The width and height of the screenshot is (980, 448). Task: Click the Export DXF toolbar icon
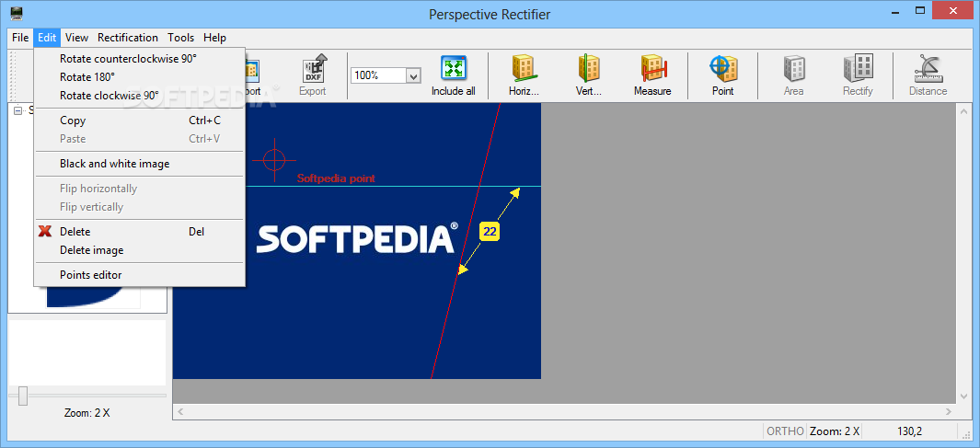[x=313, y=67]
